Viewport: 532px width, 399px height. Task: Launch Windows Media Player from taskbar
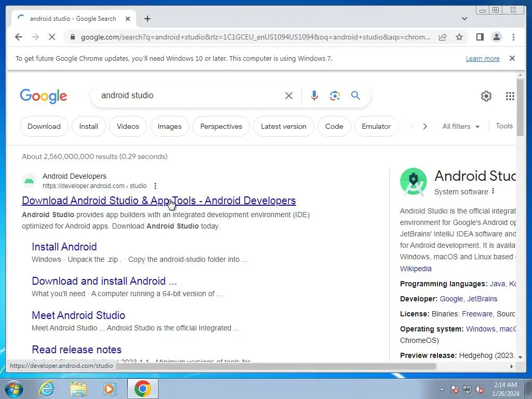click(x=110, y=389)
